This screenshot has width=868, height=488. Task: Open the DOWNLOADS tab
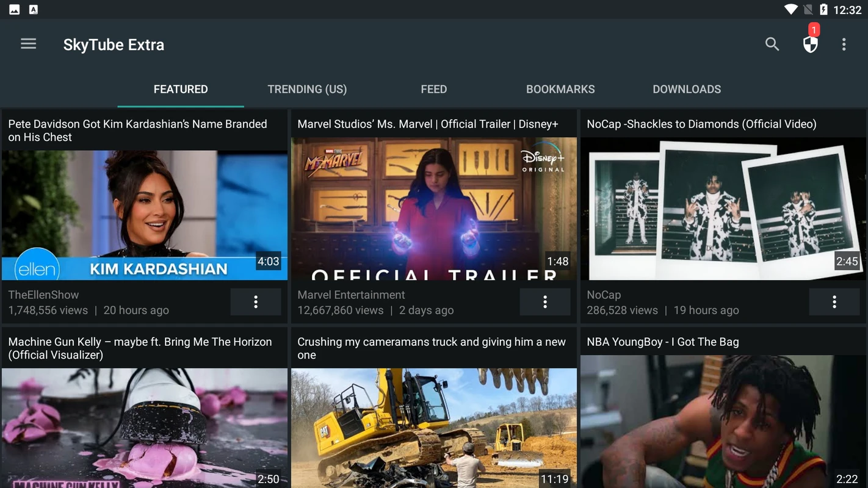687,89
